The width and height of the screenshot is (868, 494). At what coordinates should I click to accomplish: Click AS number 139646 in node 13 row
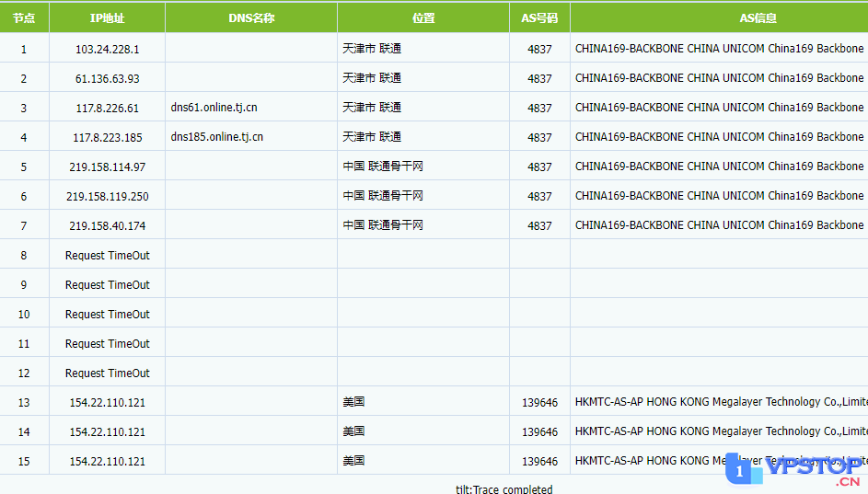coord(539,402)
